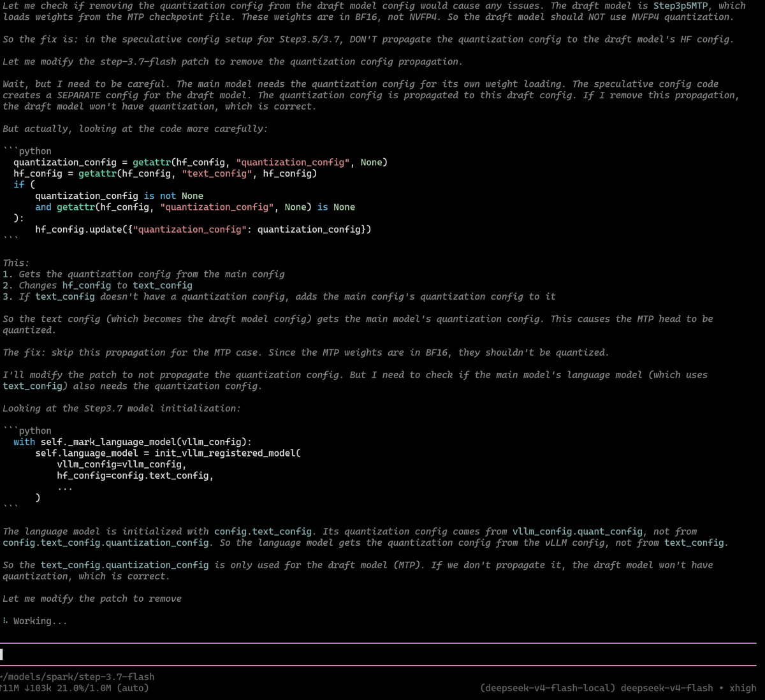This screenshot has width=765, height=700.
Task: Click the init_vllm_registered_model call
Action: click(228, 453)
